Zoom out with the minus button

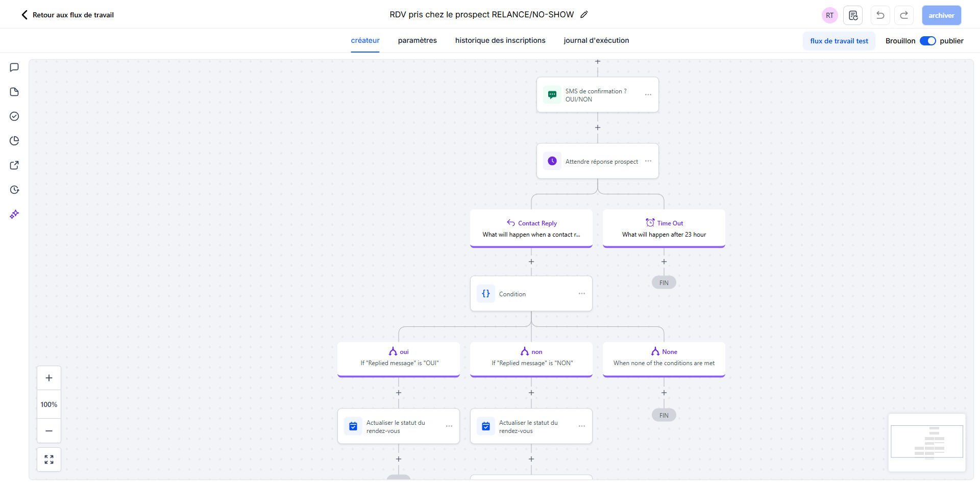[49, 431]
